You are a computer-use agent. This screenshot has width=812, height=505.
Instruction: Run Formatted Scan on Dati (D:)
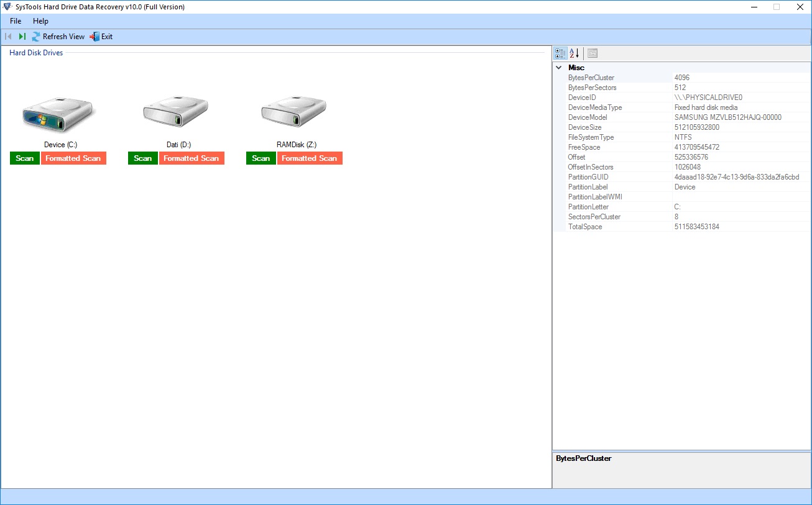click(x=191, y=158)
